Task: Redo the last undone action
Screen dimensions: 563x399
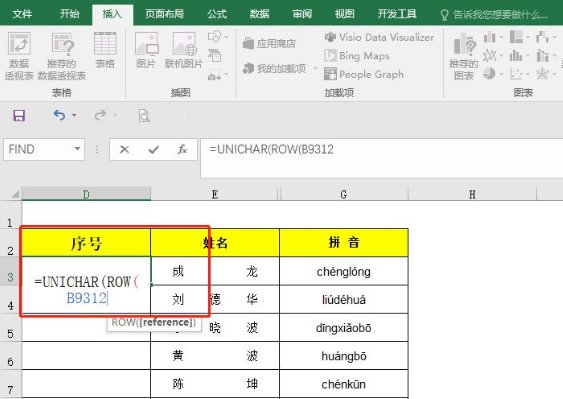Action: 100,115
